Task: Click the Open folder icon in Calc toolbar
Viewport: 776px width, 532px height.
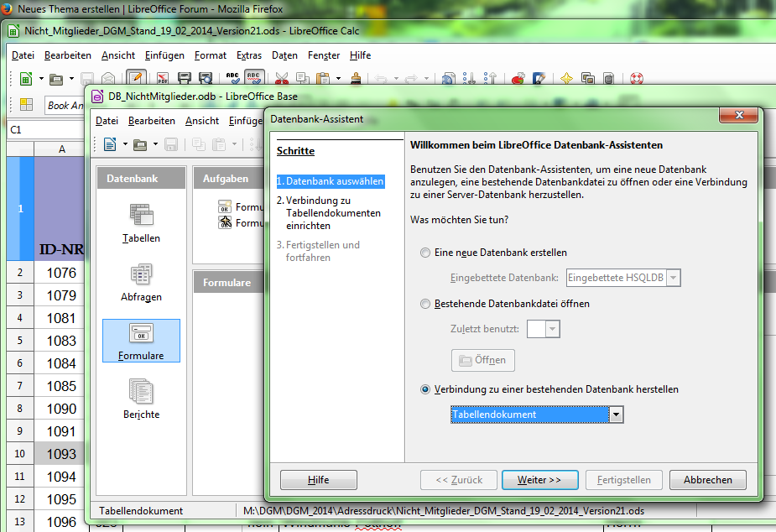Action: [56, 79]
